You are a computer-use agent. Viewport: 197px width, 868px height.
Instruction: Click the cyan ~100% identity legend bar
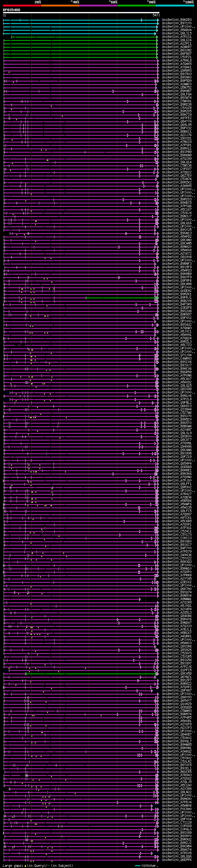point(175,6)
